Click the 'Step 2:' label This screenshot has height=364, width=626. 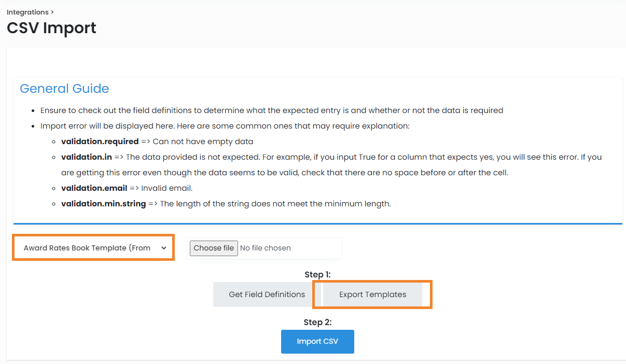coord(317,322)
